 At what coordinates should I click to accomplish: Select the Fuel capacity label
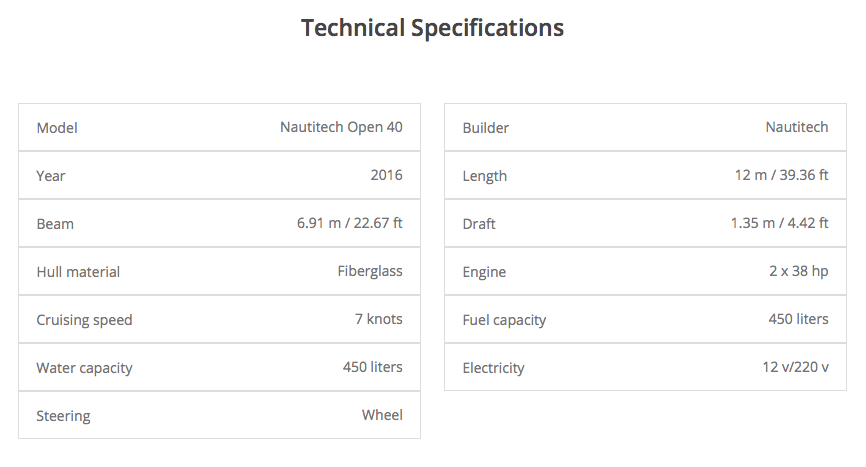504,320
